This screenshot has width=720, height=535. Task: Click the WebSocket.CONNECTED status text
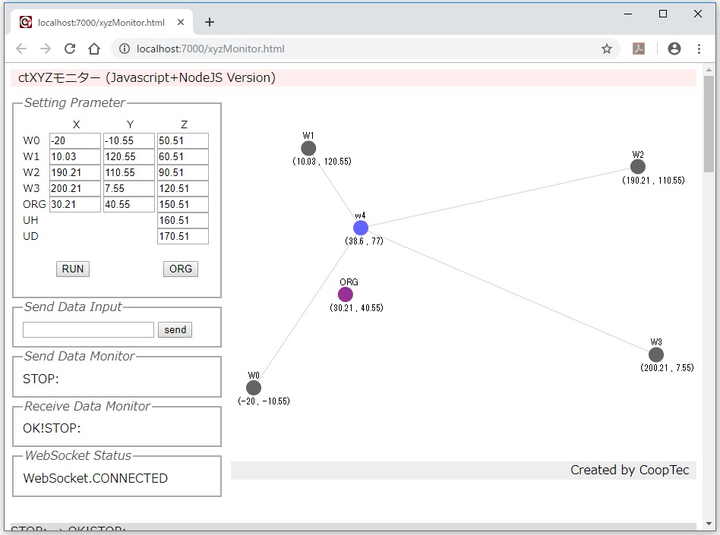96,478
